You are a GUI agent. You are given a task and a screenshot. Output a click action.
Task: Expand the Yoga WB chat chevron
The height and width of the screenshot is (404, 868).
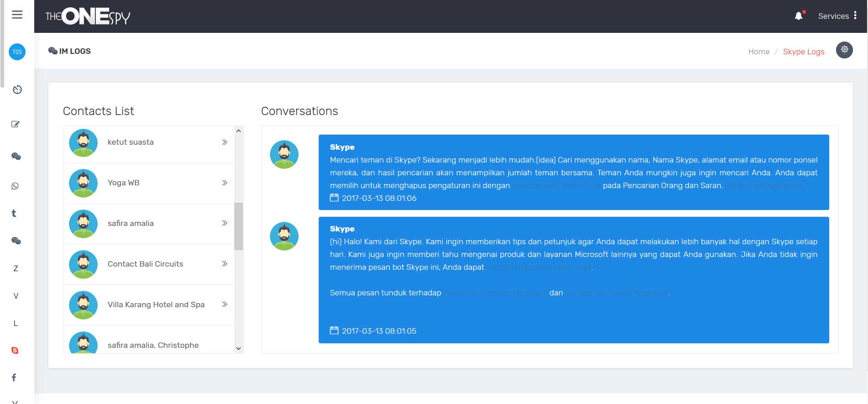click(x=224, y=183)
